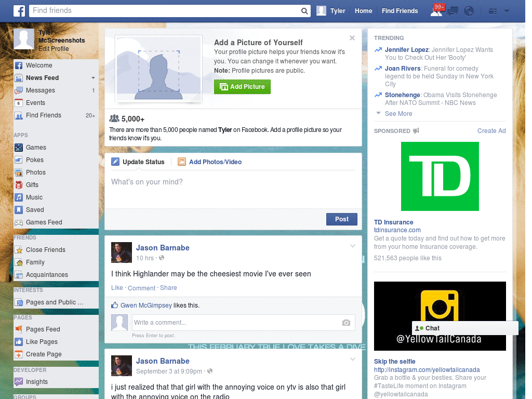Screen dimensions: 532x399
Task: Click the Create Page plus icon
Action: (x=19, y=354)
